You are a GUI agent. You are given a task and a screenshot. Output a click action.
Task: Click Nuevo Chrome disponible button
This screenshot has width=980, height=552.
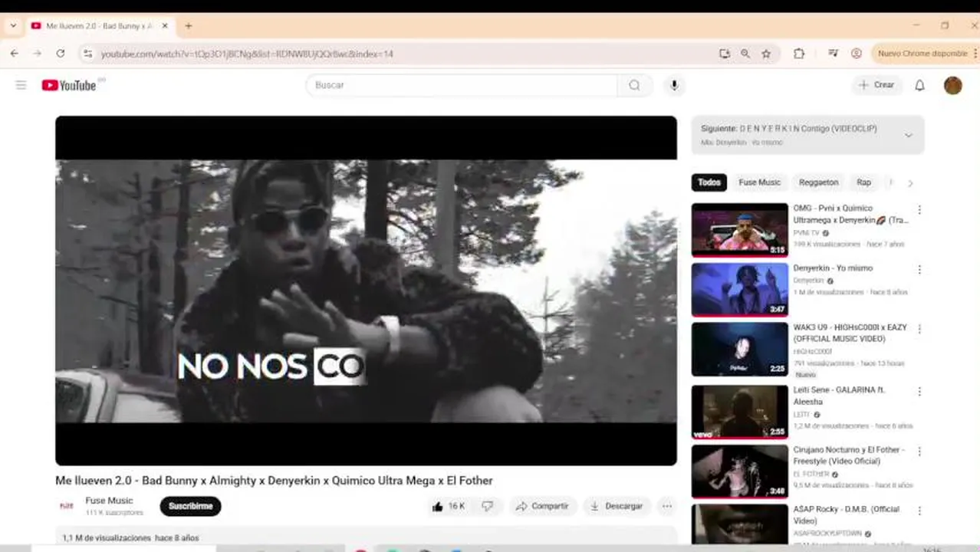[922, 54]
